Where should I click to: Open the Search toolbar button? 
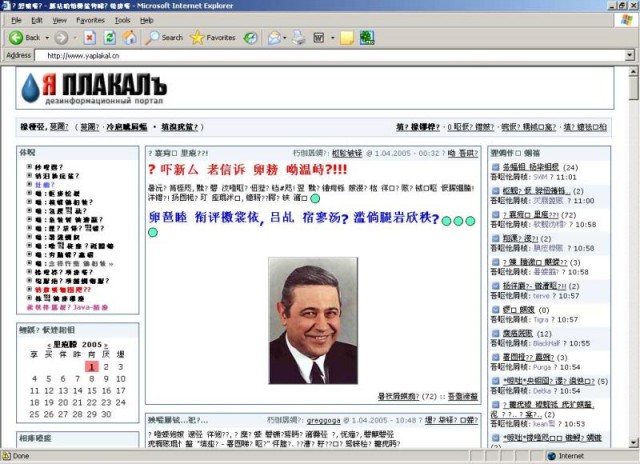(x=164, y=38)
